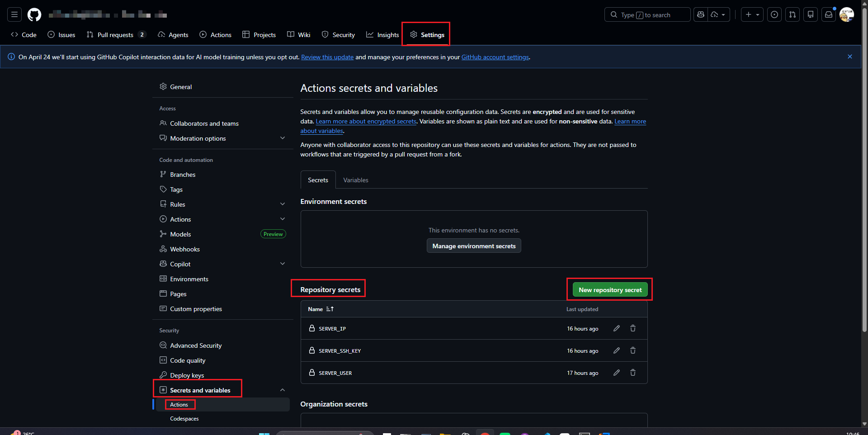Edit the SERVER_IP secret

[616, 328]
